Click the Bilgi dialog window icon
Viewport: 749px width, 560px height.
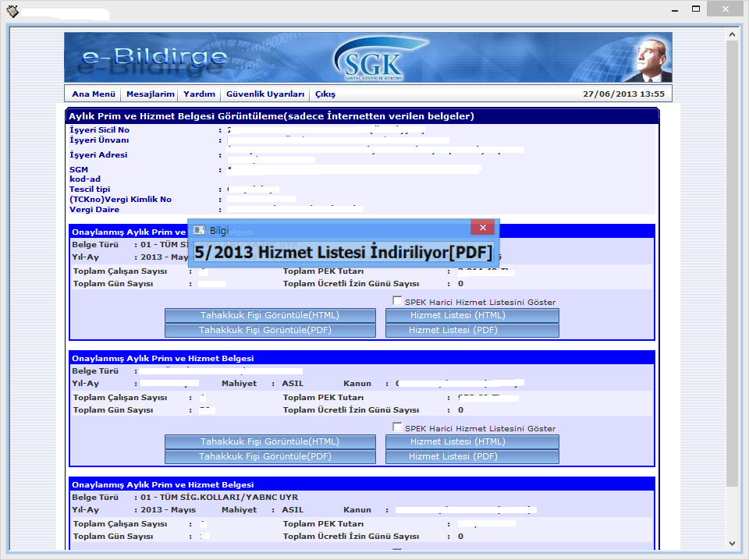199,230
